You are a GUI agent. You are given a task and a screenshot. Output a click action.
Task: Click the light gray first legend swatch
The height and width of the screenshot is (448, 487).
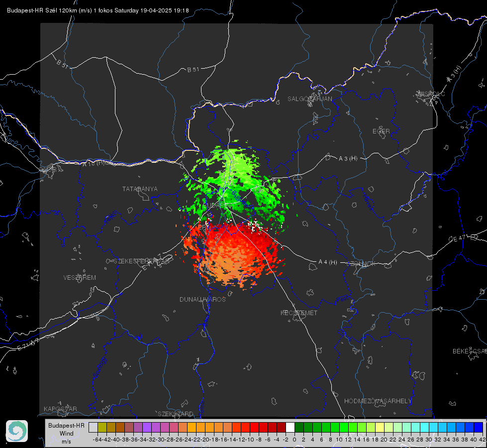coord(93,427)
